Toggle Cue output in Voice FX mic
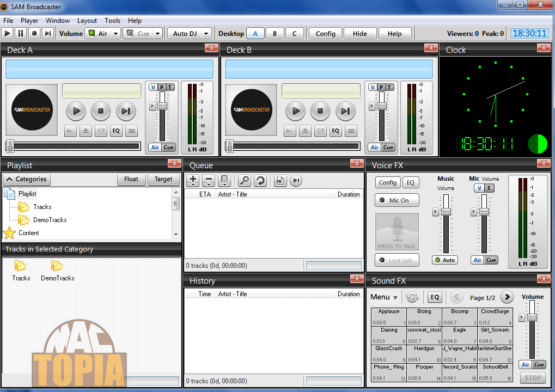 491,260
